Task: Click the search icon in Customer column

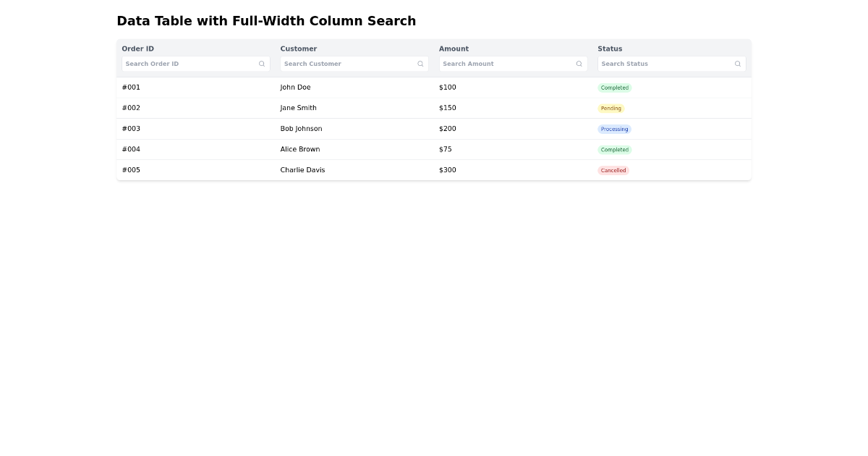Action: 420,64
